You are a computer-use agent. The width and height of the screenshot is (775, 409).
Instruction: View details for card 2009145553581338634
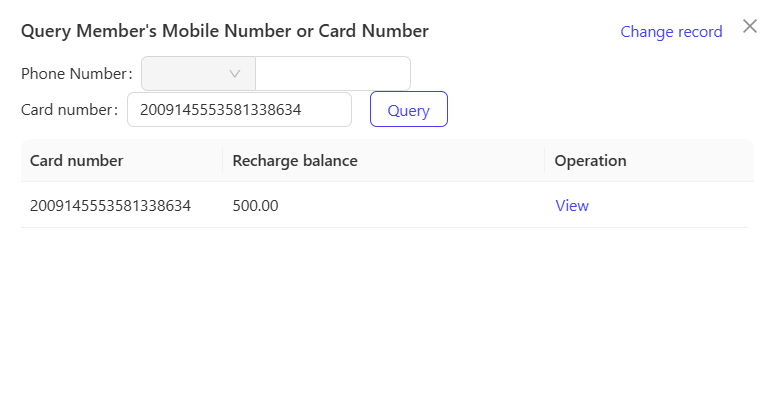pyautogui.click(x=572, y=205)
